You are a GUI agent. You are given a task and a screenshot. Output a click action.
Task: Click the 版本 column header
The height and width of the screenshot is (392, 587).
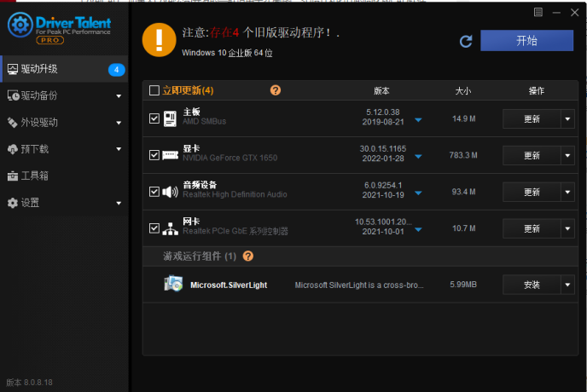point(381,90)
